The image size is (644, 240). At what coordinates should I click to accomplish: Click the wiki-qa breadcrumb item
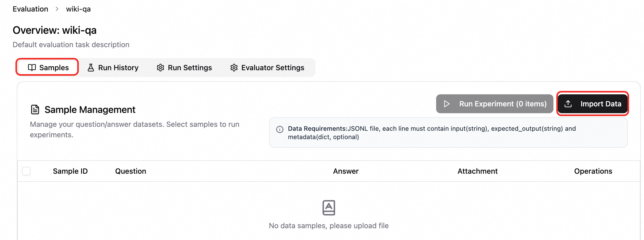coord(78,9)
